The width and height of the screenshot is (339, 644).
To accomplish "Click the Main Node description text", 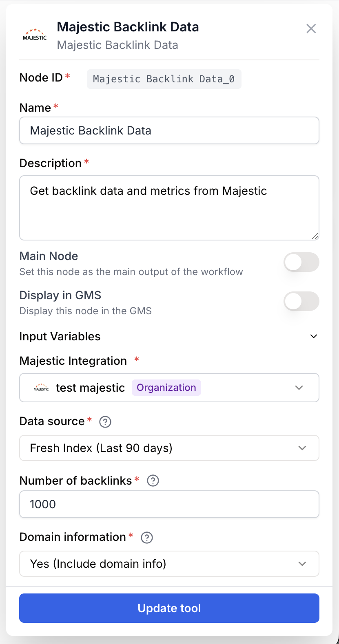I will pos(131,272).
